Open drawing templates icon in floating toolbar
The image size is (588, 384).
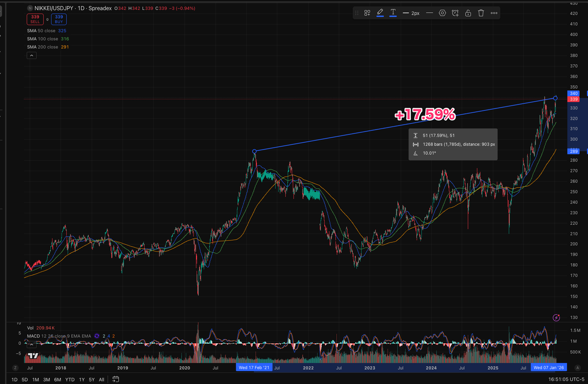pos(367,13)
